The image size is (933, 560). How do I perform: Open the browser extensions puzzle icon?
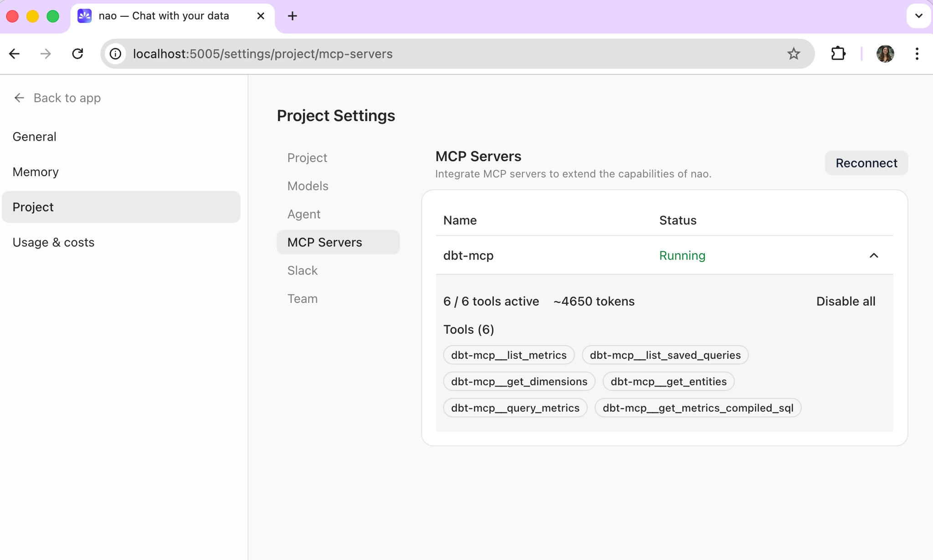click(838, 54)
